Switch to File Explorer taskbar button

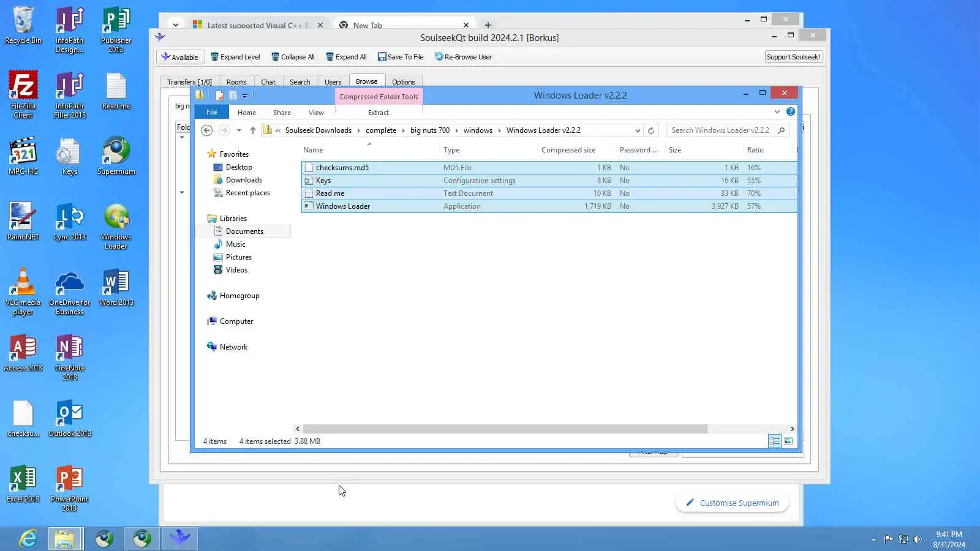[66, 539]
